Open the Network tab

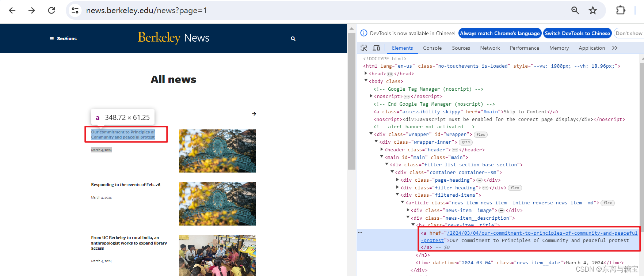pyautogui.click(x=490, y=48)
